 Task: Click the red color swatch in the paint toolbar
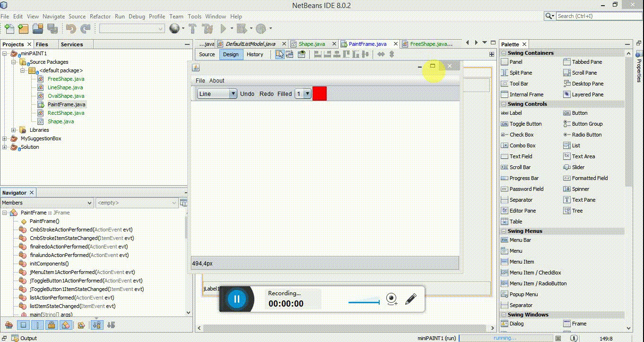click(x=320, y=94)
